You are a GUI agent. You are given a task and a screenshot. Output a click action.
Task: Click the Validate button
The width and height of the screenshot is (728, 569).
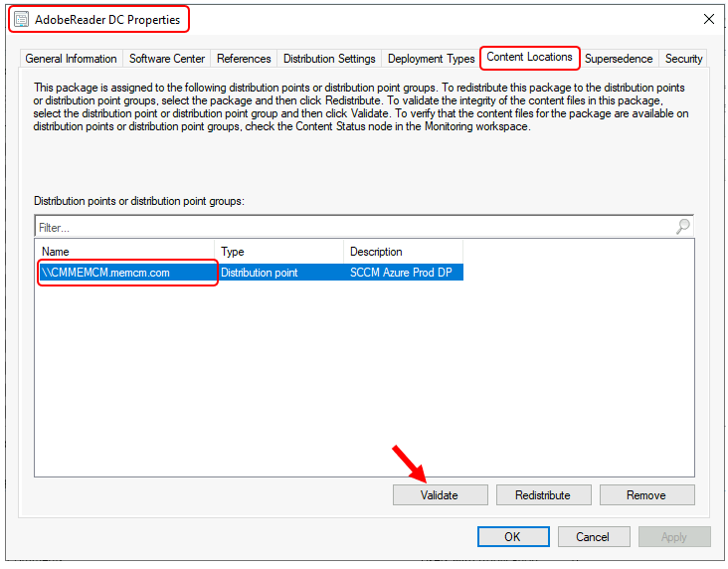point(440,495)
